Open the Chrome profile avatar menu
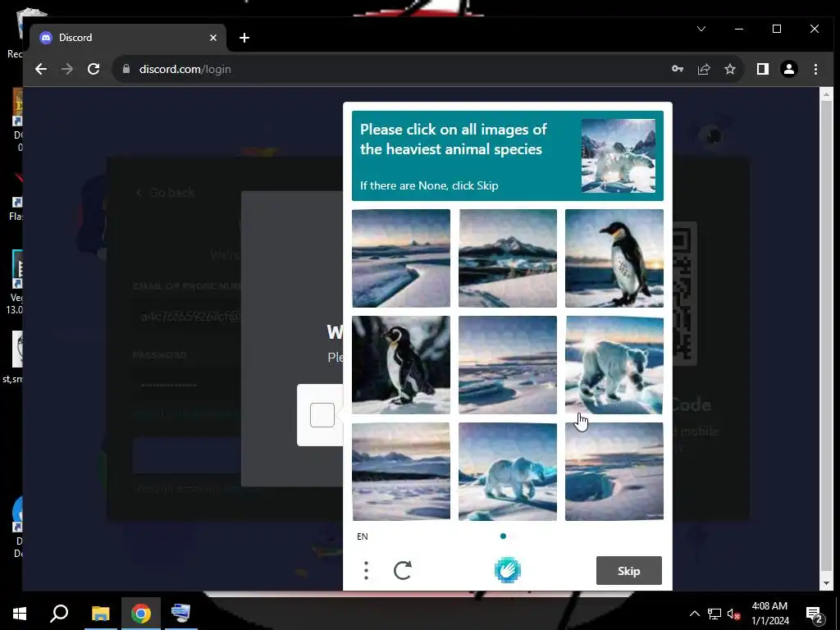This screenshot has width=840, height=630. click(788, 69)
